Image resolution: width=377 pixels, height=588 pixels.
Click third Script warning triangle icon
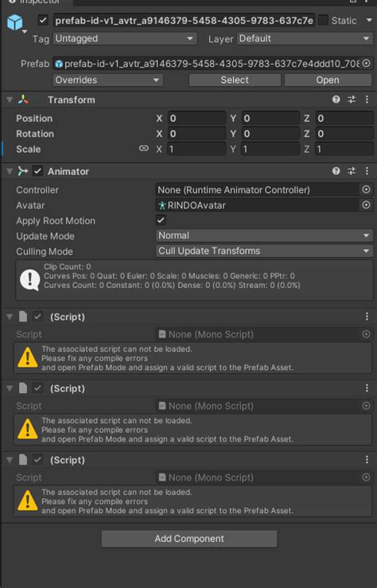[28, 500]
